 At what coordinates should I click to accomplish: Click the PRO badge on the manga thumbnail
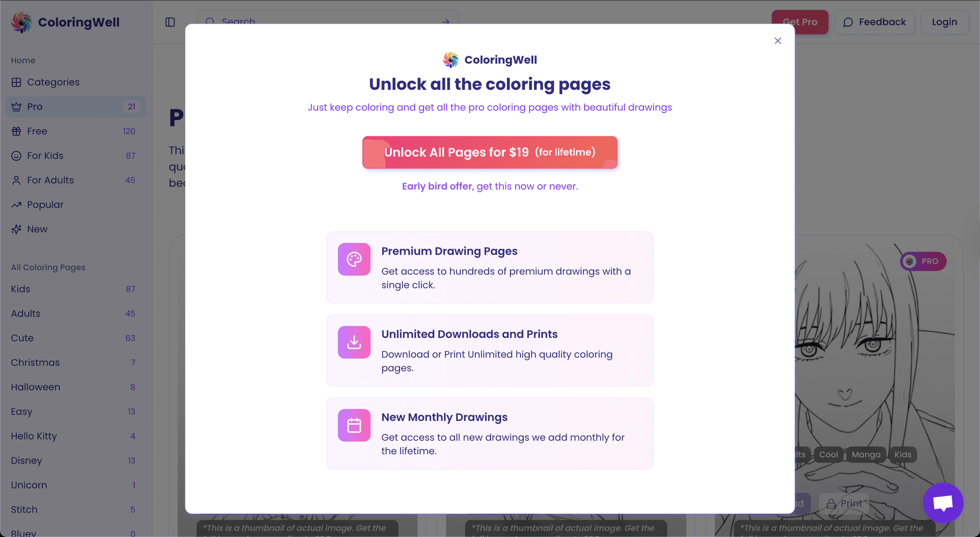click(x=923, y=261)
